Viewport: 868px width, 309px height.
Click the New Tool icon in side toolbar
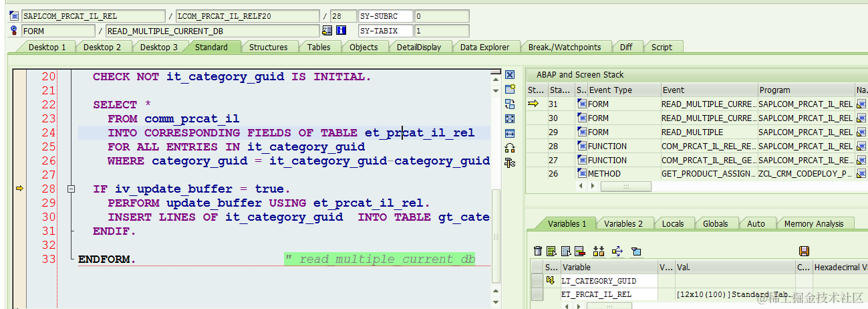[x=510, y=89]
